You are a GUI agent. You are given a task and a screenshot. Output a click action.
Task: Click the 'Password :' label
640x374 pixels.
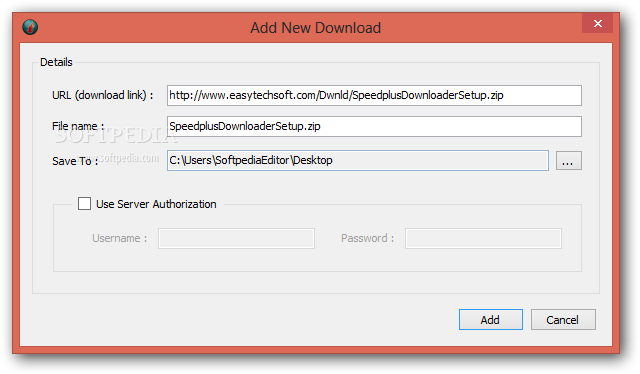tap(367, 238)
